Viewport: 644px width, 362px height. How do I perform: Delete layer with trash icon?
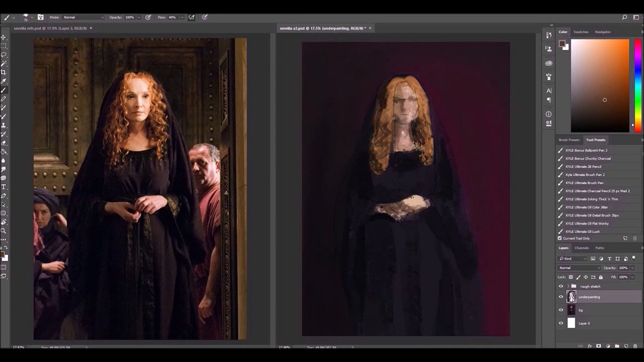635,346
